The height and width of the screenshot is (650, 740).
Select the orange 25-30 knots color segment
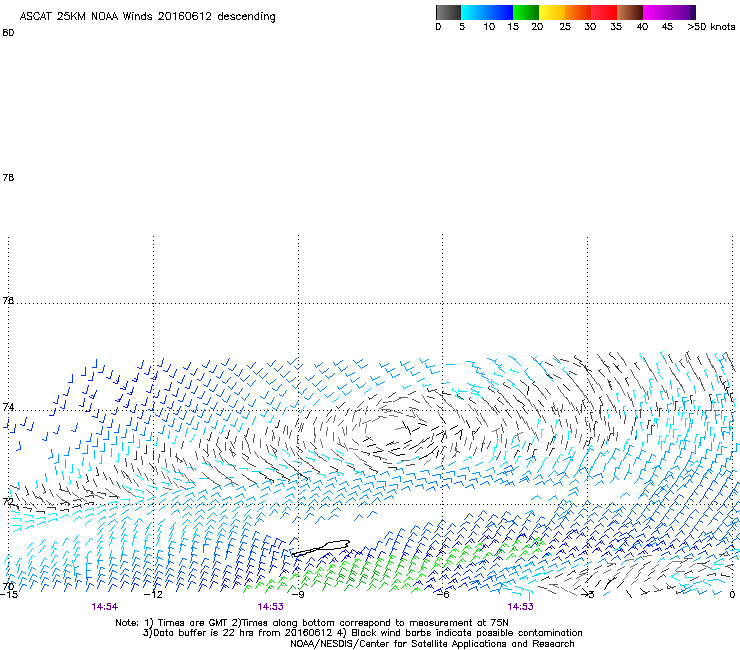tap(578, 12)
